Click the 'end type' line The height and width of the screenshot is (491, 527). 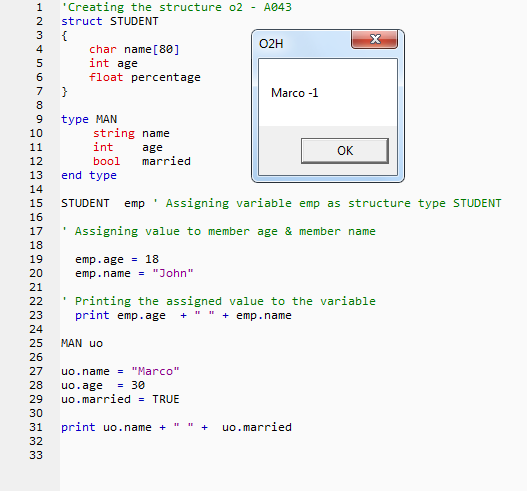click(x=89, y=175)
